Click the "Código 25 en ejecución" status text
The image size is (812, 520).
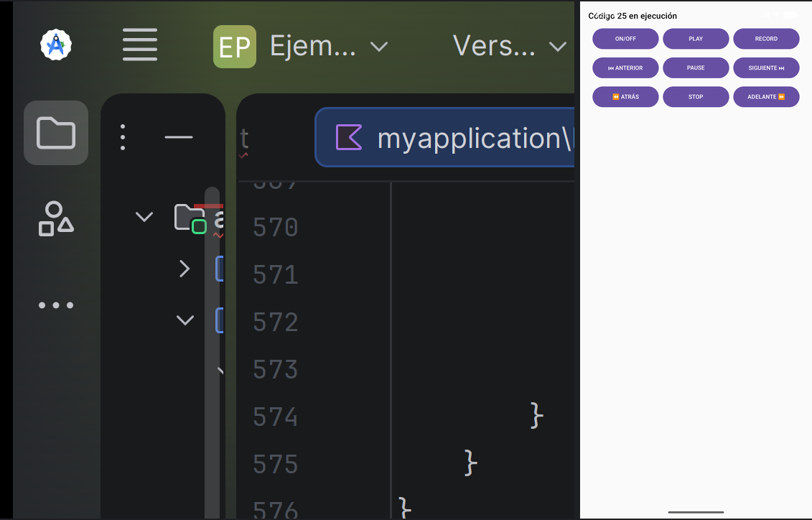tap(633, 16)
